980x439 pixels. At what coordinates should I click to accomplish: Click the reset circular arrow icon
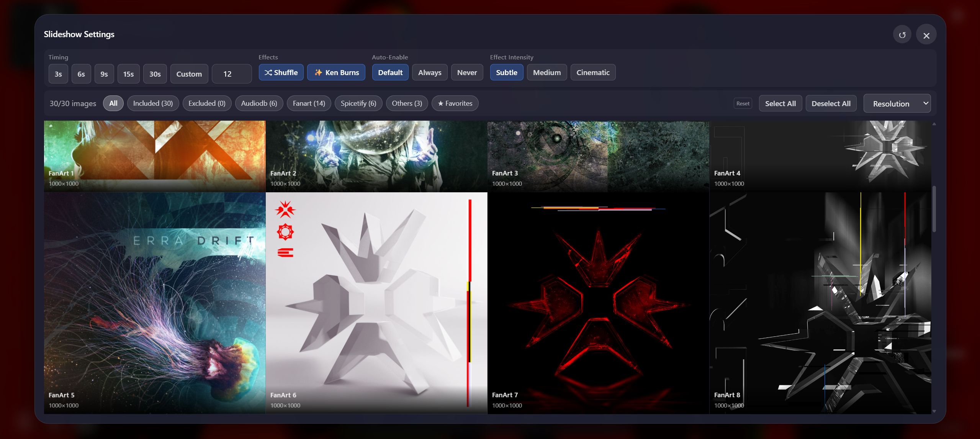[x=902, y=35]
